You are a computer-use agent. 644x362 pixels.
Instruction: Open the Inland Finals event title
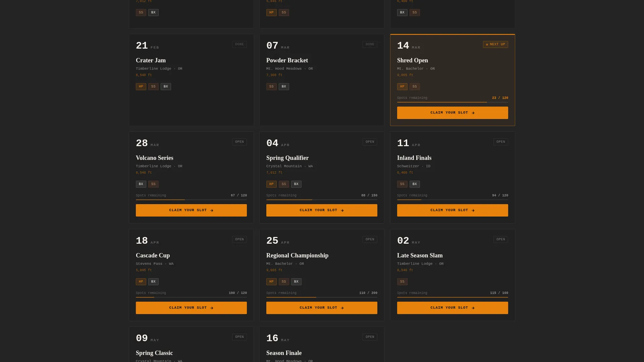click(414, 158)
